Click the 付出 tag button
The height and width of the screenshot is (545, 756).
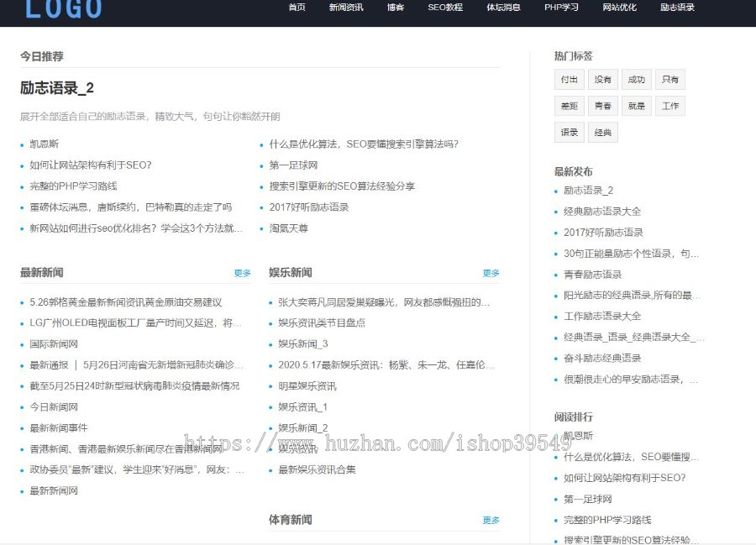tap(570, 80)
